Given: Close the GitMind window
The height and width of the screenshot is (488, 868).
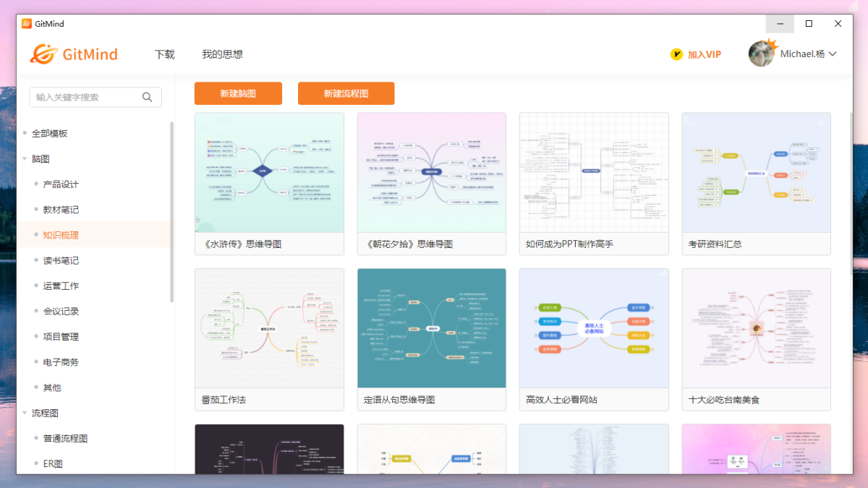Looking at the screenshot, I should coord(838,24).
